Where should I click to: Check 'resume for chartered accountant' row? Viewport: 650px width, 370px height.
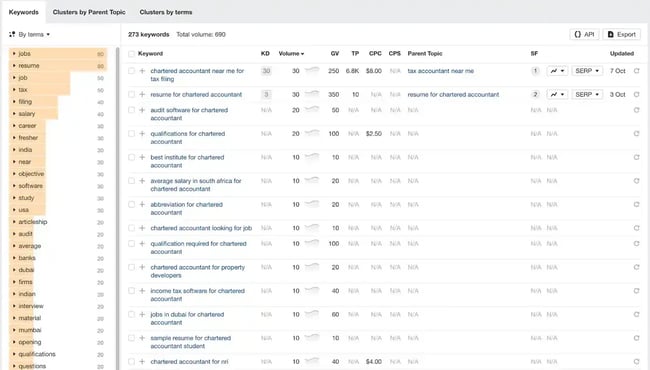131,94
